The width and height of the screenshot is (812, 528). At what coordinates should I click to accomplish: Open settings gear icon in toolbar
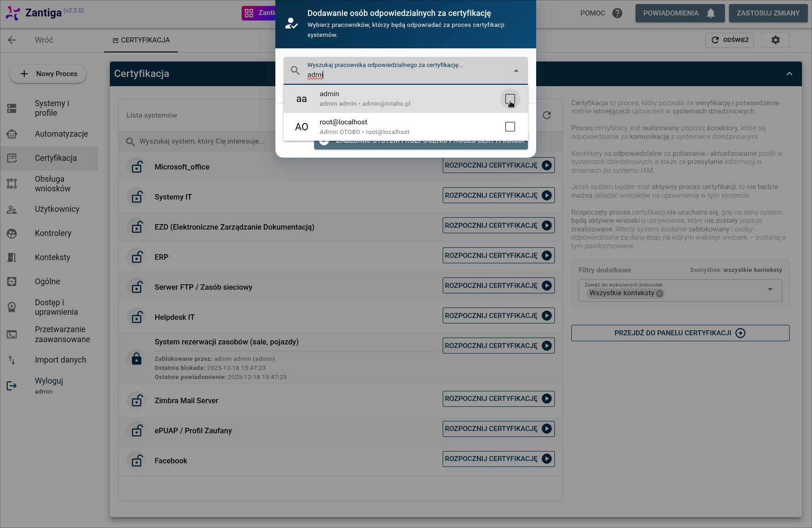(x=775, y=40)
